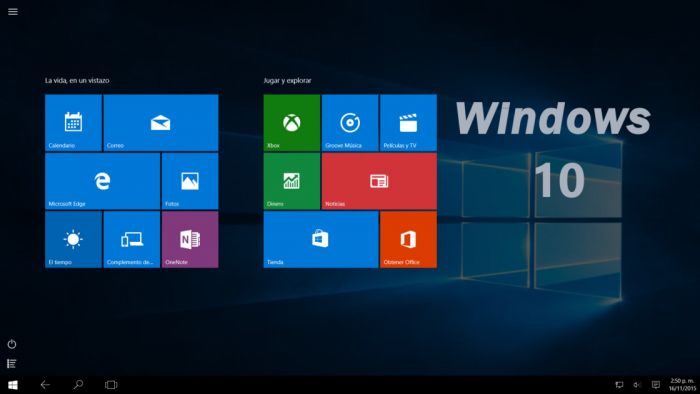Viewport: 700px width, 394px height.
Task: Open the Tienda store tile
Action: tap(321, 240)
